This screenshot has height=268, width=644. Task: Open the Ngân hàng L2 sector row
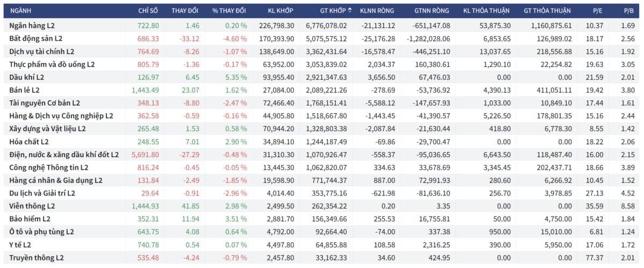[322, 25]
